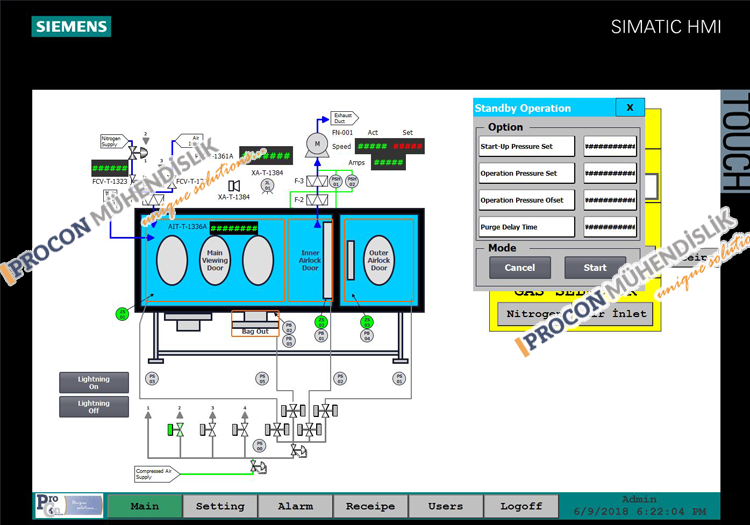Viewport: 750px width, 525px height.
Task: Click the Main Viewing Door oval
Action: (x=215, y=261)
